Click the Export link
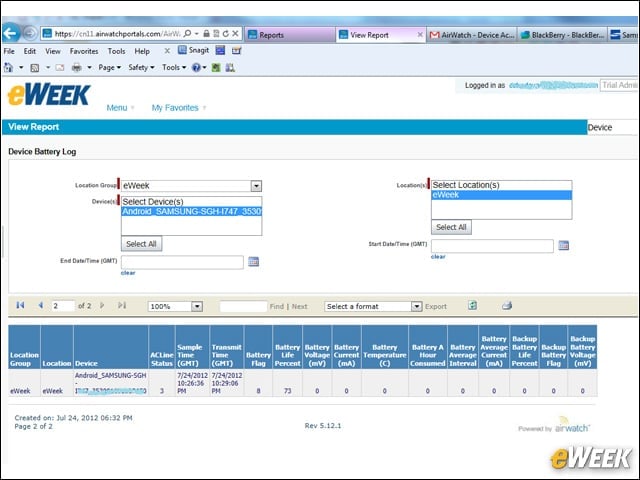640x480 pixels. point(436,307)
